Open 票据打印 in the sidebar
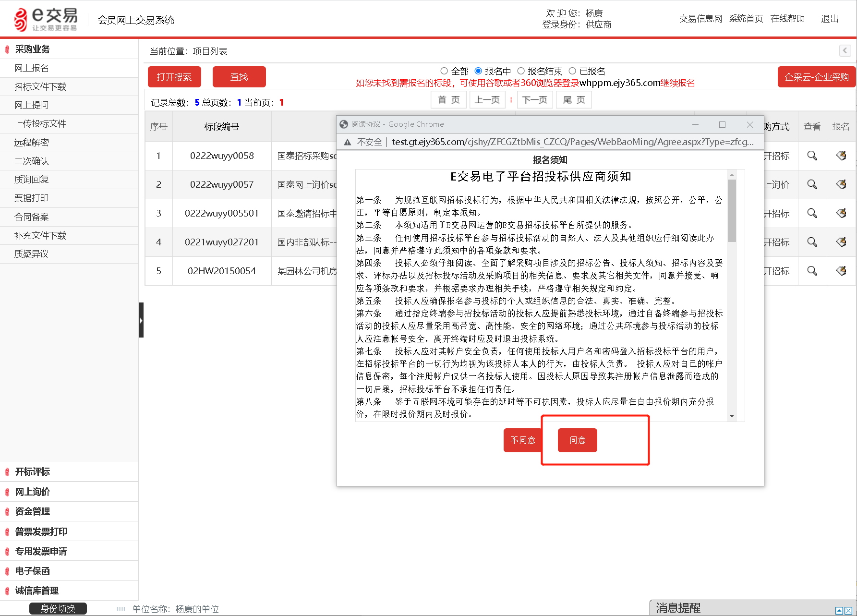857x616 pixels. pos(69,198)
